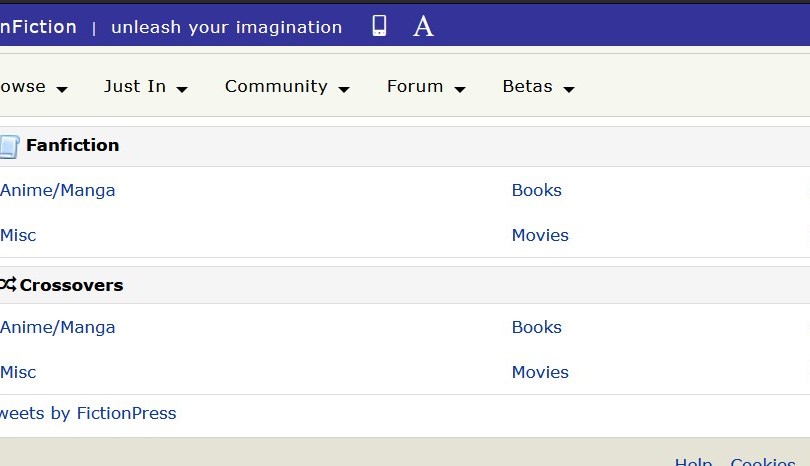Open the Tweets by FictionPress link
810x466 pixels.
[87, 413]
